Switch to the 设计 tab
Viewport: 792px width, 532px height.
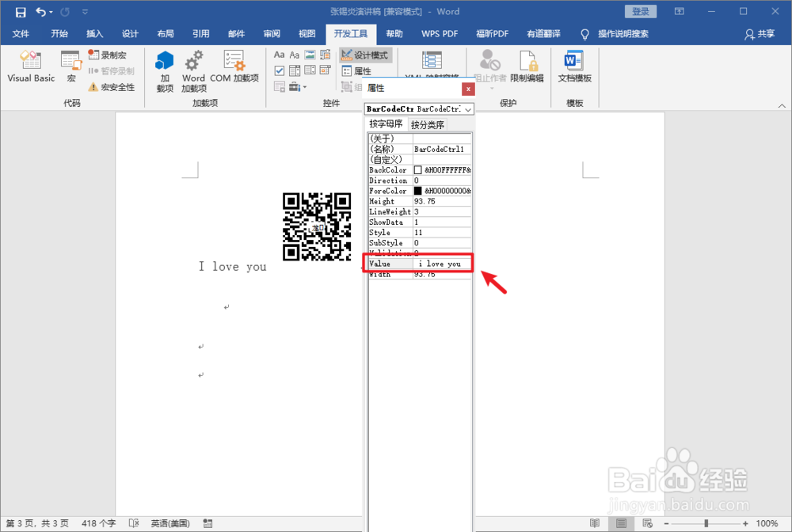click(x=130, y=34)
